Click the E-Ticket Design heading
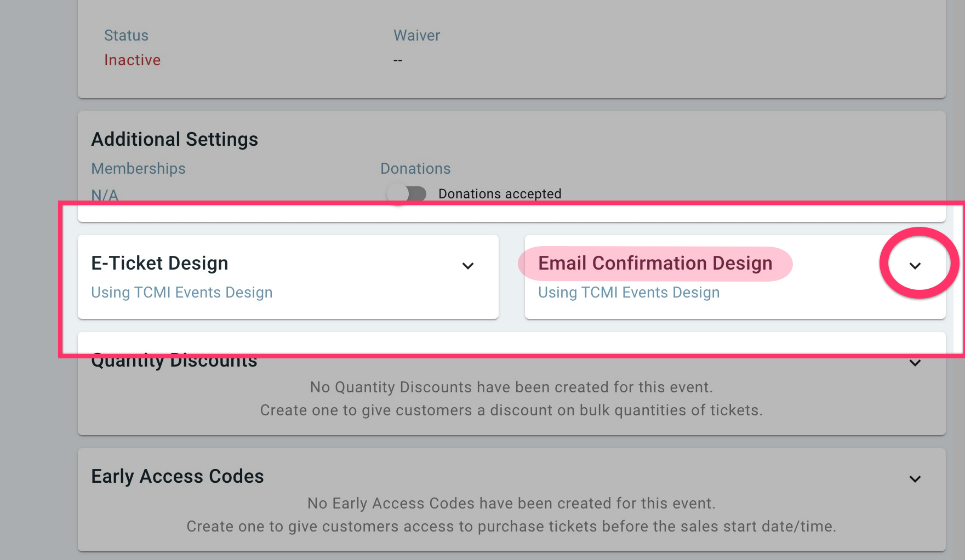 pos(159,264)
